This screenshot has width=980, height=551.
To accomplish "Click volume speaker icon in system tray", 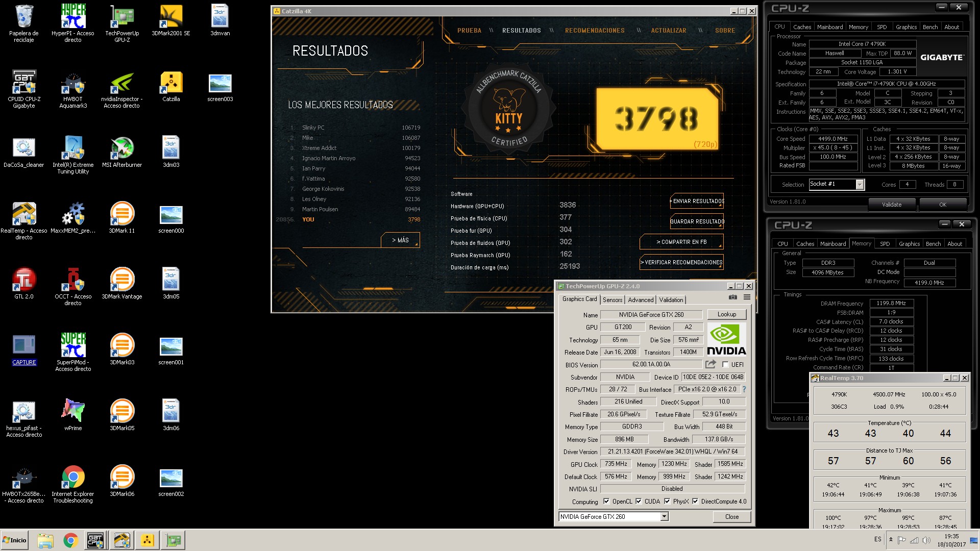I will (x=926, y=540).
